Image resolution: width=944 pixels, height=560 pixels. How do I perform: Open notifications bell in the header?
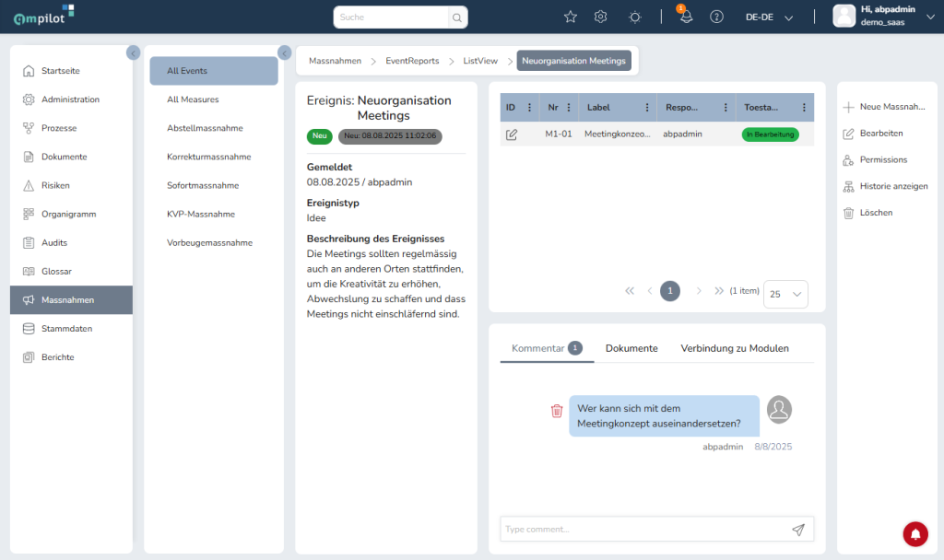pyautogui.click(x=686, y=17)
